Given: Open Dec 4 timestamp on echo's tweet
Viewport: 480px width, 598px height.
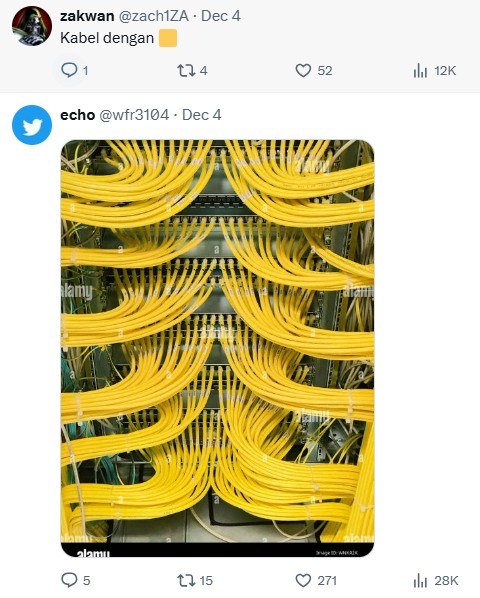Looking at the screenshot, I should (x=202, y=115).
